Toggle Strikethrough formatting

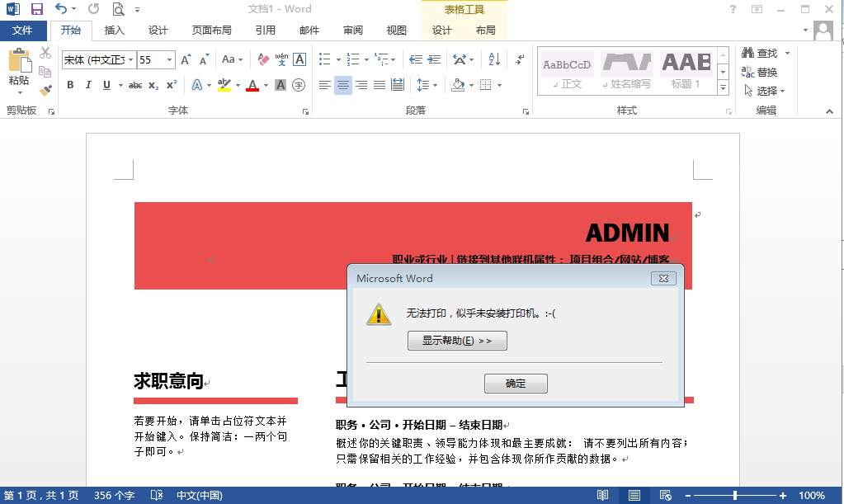tap(135, 85)
